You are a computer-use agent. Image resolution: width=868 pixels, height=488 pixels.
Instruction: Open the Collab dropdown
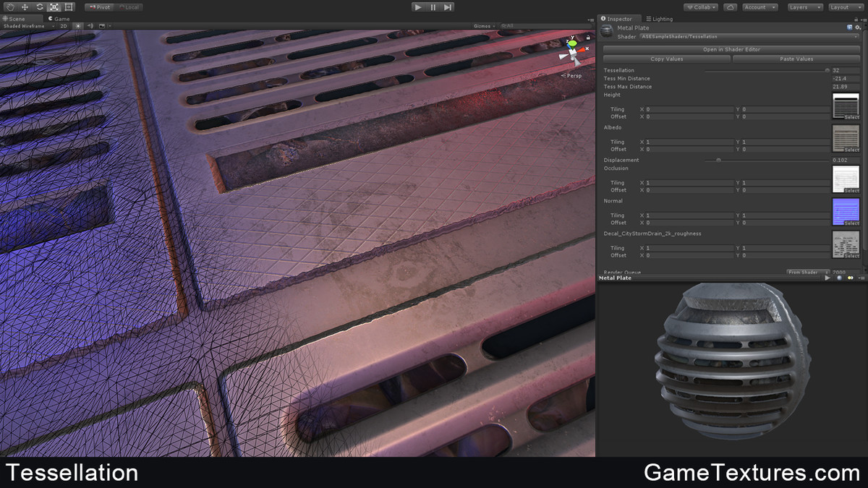tap(700, 7)
